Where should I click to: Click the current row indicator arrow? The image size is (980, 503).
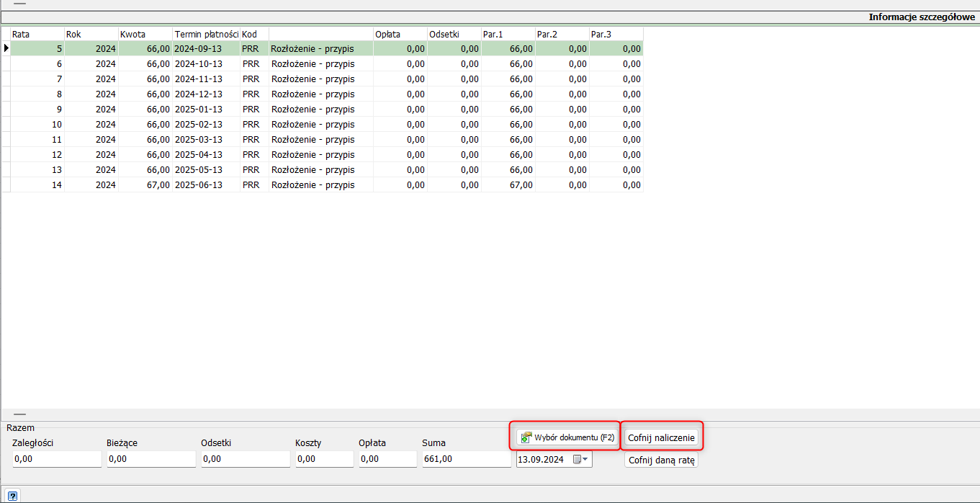pyautogui.click(x=6, y=49)
